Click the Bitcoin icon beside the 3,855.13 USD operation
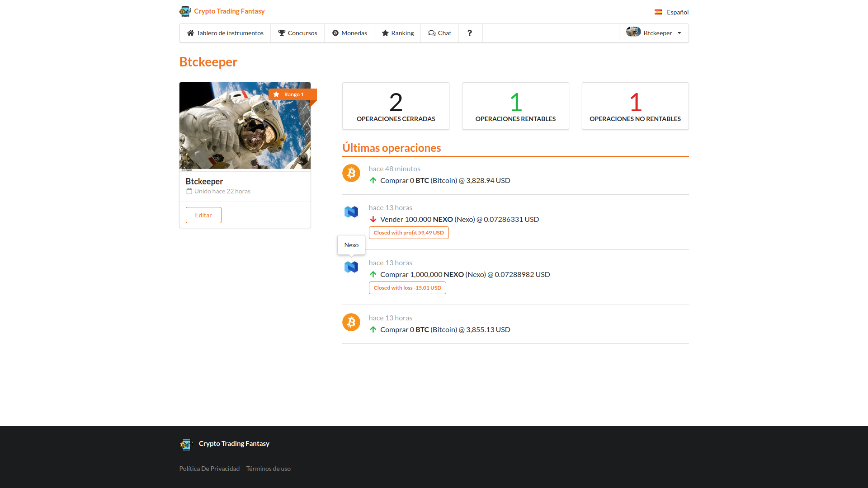 coord(351,322)
